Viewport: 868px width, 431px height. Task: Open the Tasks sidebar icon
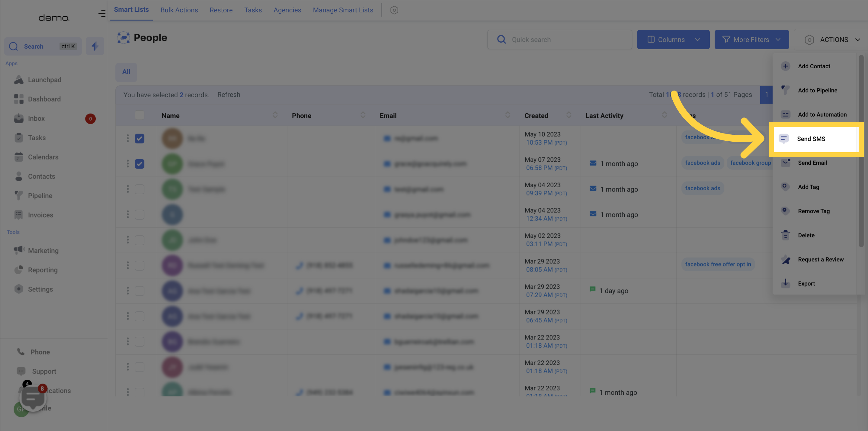click(19, 137)
